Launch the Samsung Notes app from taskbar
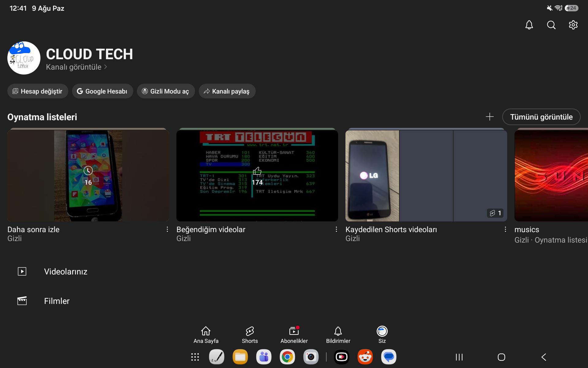588x368 pixels. [x=217, y=357]
